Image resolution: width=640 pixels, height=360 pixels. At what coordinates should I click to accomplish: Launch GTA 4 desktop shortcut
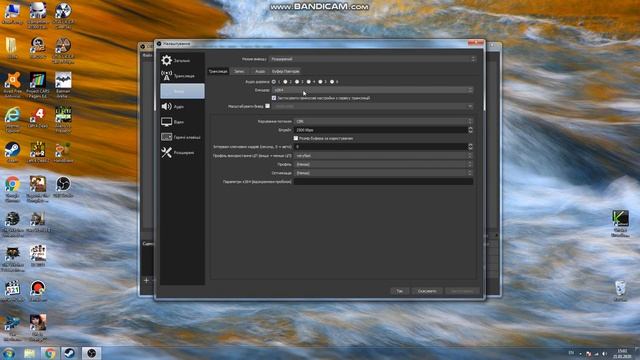pyautogui.click(x=38, y=118)
